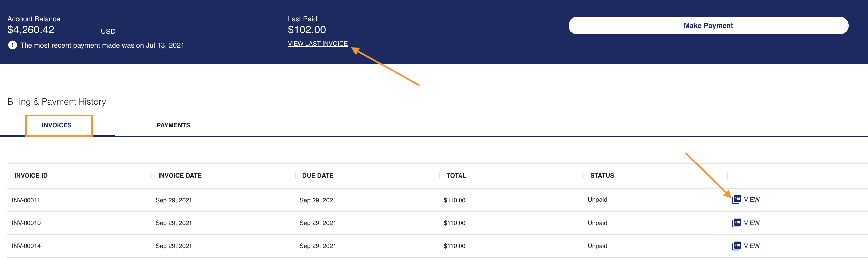Viewport: 868px width, 259px height.
Task: View invoice INV-00011 PDF link
Action: tap(752, 200)
